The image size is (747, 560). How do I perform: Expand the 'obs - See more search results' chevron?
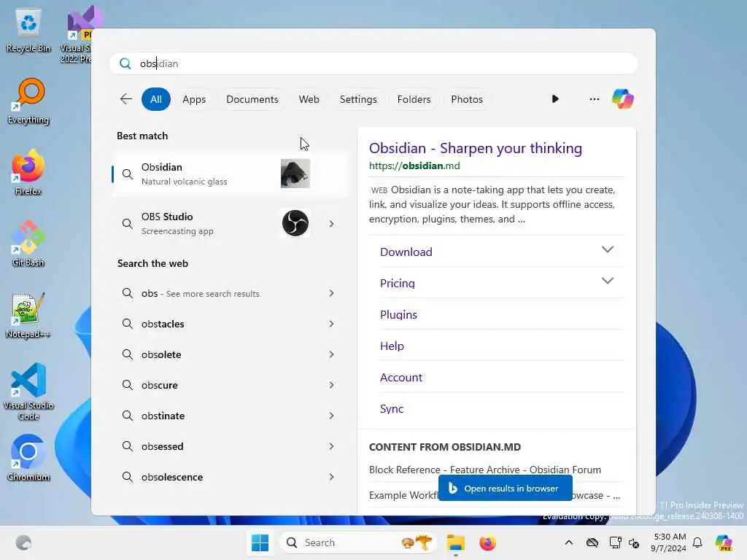pos(331,293)
